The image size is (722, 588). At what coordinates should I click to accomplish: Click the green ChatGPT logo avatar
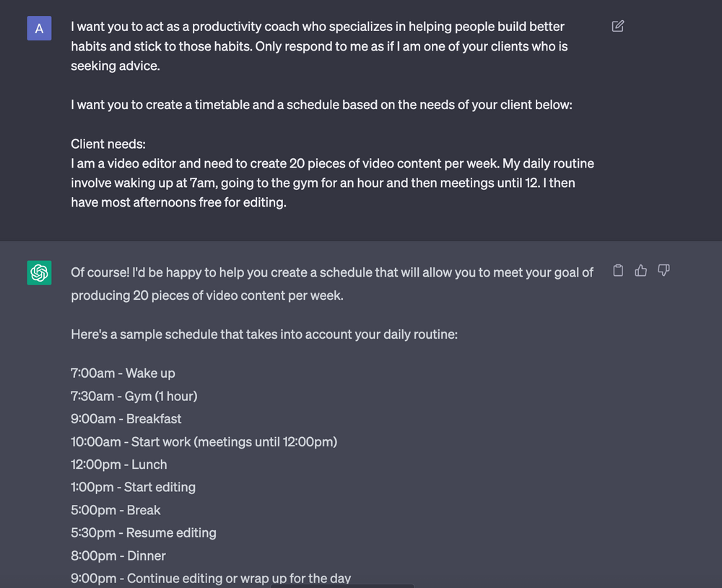coord(39,273)
